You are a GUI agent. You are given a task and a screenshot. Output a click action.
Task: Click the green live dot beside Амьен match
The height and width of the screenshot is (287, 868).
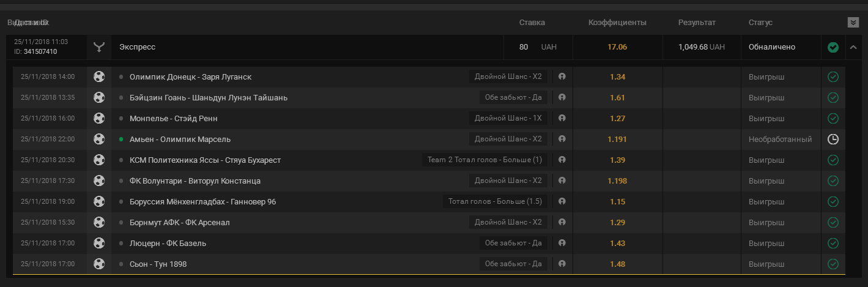pos(121,140)
